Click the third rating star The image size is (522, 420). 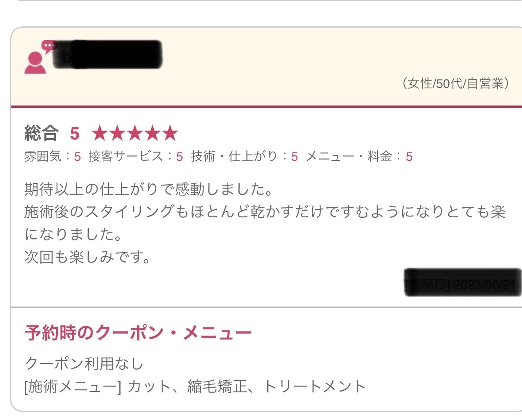[x=135, y=133]
